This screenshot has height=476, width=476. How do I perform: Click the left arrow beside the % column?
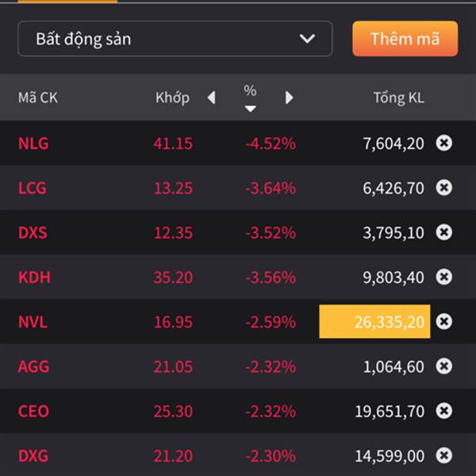click(212, 98)
